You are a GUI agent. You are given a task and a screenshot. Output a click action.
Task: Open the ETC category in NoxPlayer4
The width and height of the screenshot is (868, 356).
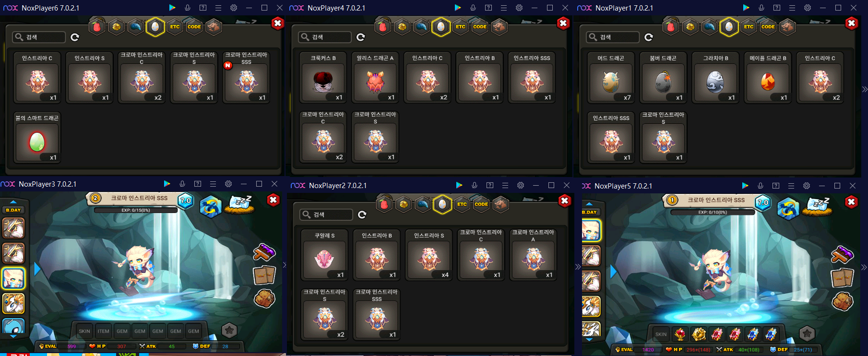(460, 27)
